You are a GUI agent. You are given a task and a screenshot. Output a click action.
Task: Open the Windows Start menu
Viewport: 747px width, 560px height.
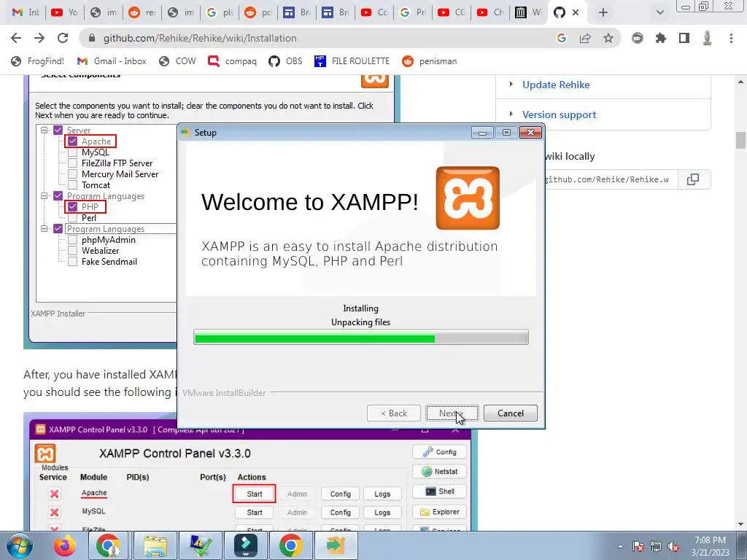point(20,545)
